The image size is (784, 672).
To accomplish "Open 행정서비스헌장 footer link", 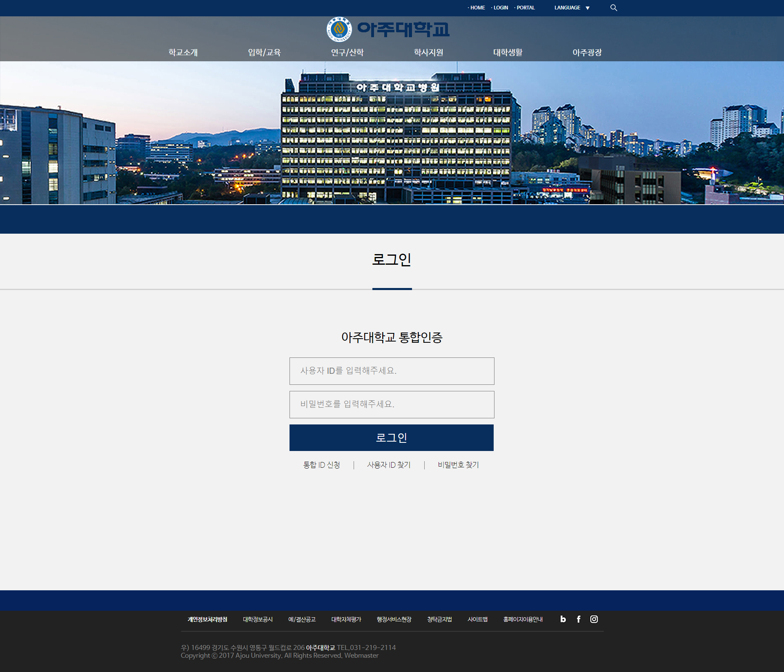I will tap(394, 619).
